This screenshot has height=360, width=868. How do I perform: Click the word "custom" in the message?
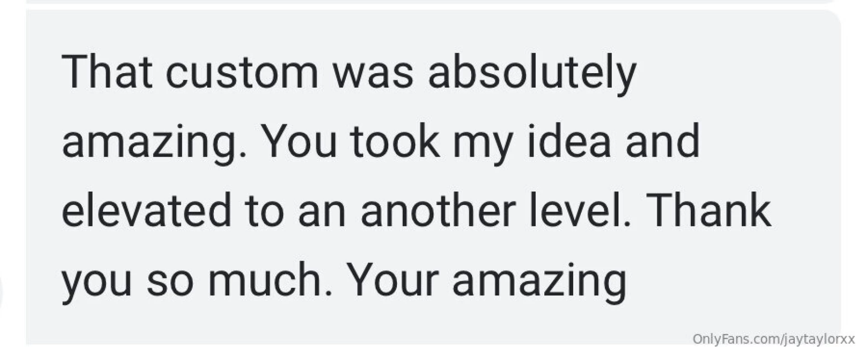(x=242, y=72)
